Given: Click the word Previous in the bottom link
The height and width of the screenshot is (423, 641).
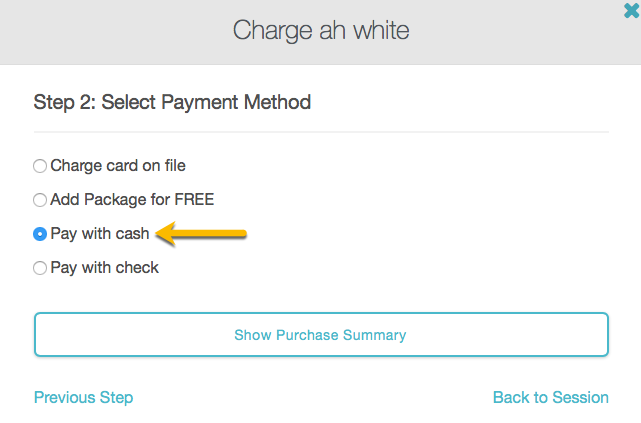Looking at the screenshot, I should [64, 397].
